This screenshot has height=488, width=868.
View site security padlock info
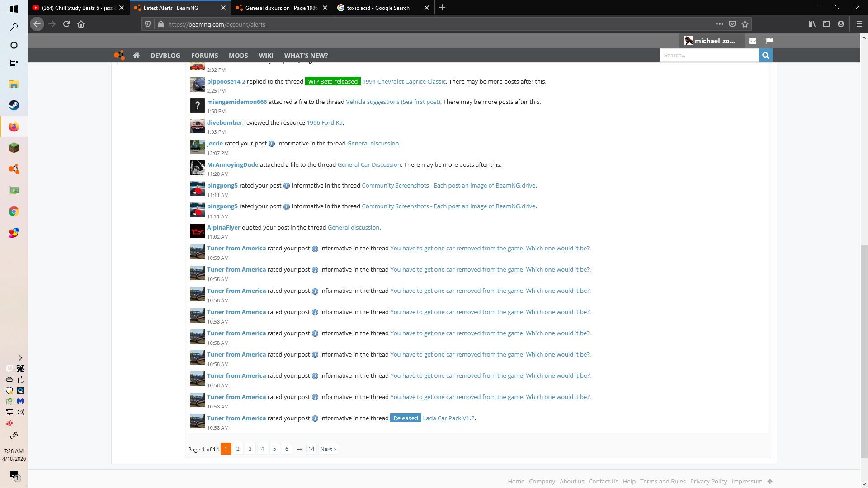[160, 24]
